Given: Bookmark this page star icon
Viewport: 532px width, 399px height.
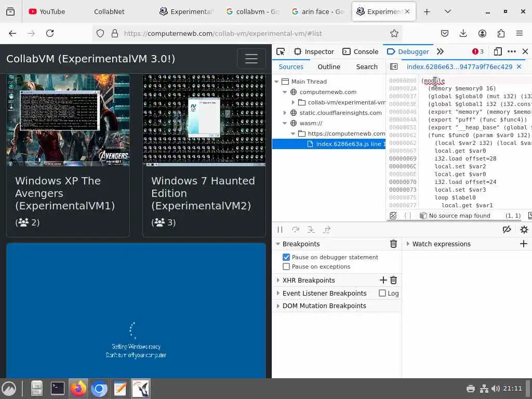Looking at the screenshot, I should click(x=394, y=33).
